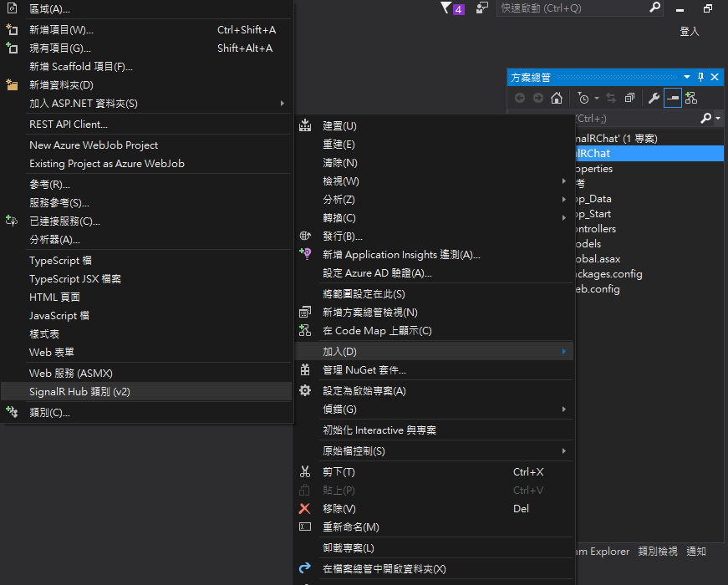Expand the 原始檔控制(S) submenu
728x585 pixels.
[x=564, y=450]
